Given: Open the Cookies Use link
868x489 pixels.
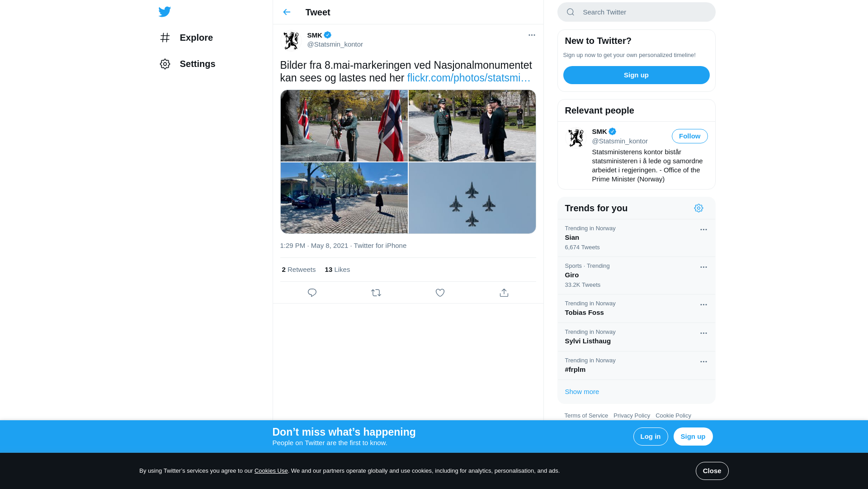Looking at the screenshot, I should [271, 471].
